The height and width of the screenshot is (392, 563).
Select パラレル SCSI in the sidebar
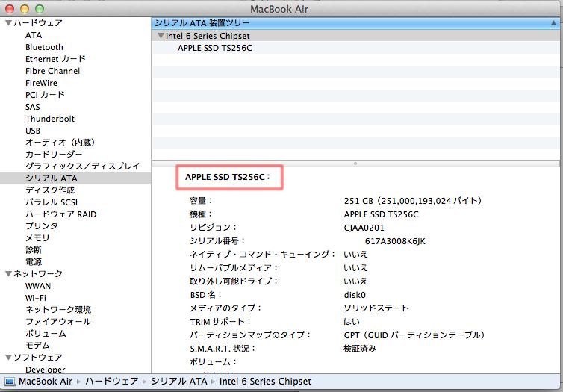coord(52,202)
